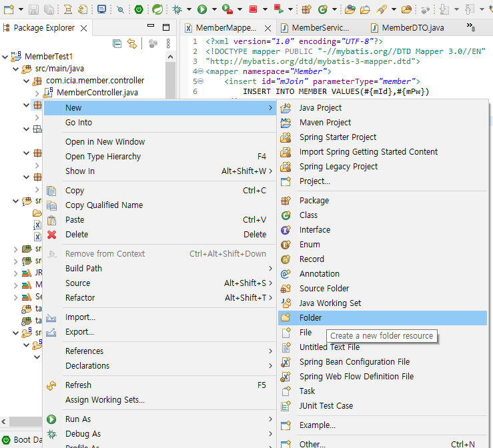Image resolution: width=493 pixels, height=448 pixels.
Task: Click the Save All icon in the toolbar
Action: pyautogui.click(x=49, y=9)
